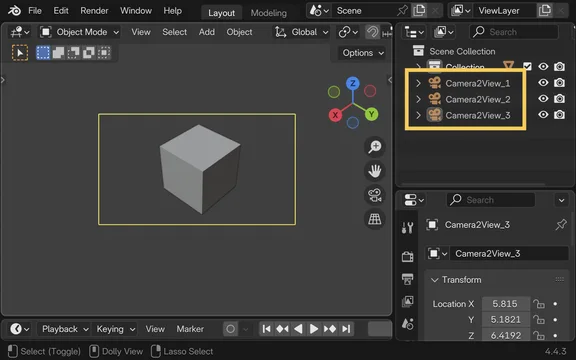Choose Extend selection mode

tap(58, 53)
